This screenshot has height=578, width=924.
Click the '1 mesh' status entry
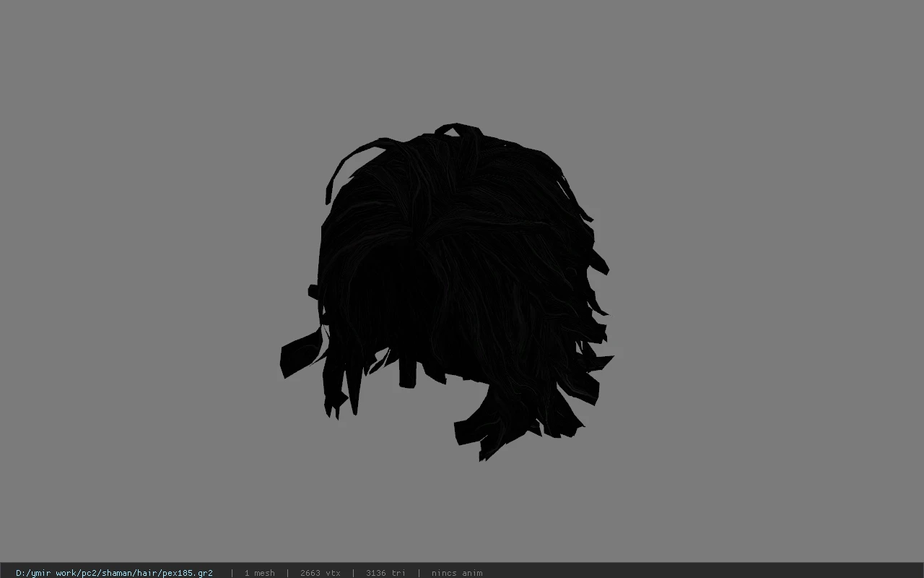pyautogui.click(x=259, y=573)
